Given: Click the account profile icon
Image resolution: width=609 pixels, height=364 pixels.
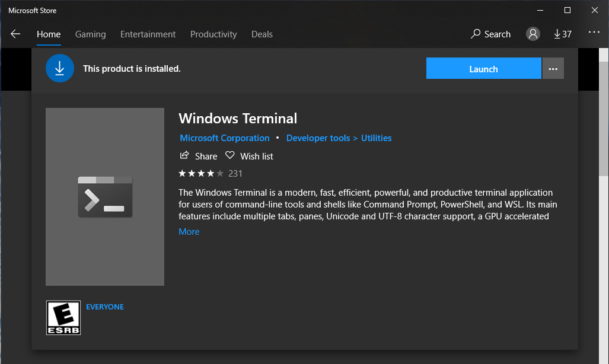Looking at the screenshot, I should 532,34.
